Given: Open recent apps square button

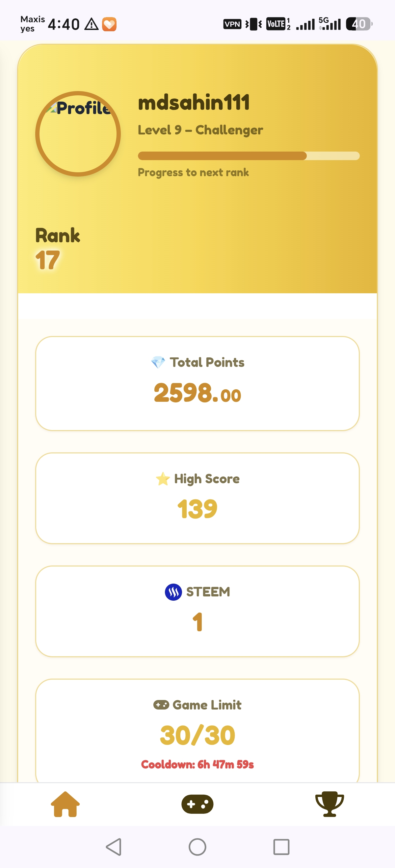Looking at the screenshot, I should point(281,847).
